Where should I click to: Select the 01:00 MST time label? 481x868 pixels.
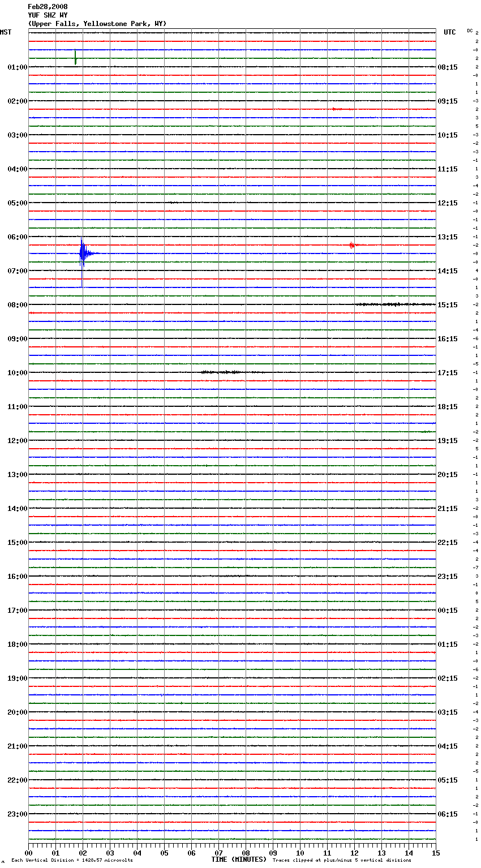click(17, 67)
